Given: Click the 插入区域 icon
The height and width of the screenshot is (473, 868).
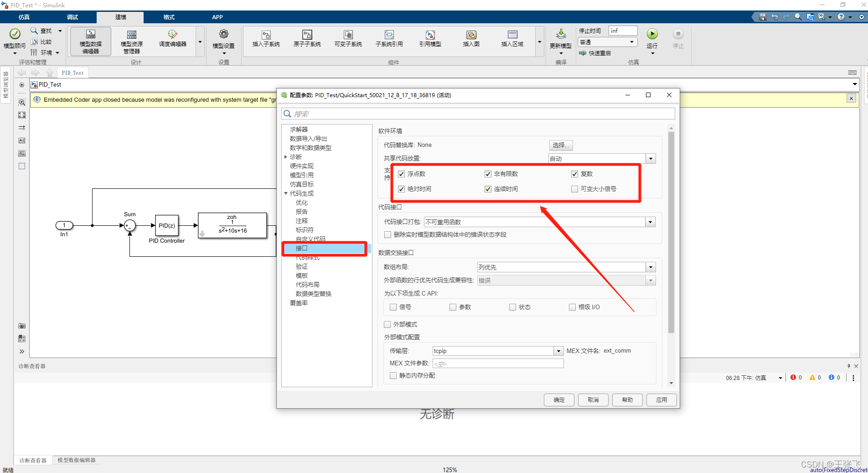Looking at the screenshot, I should tap(512, 35).
